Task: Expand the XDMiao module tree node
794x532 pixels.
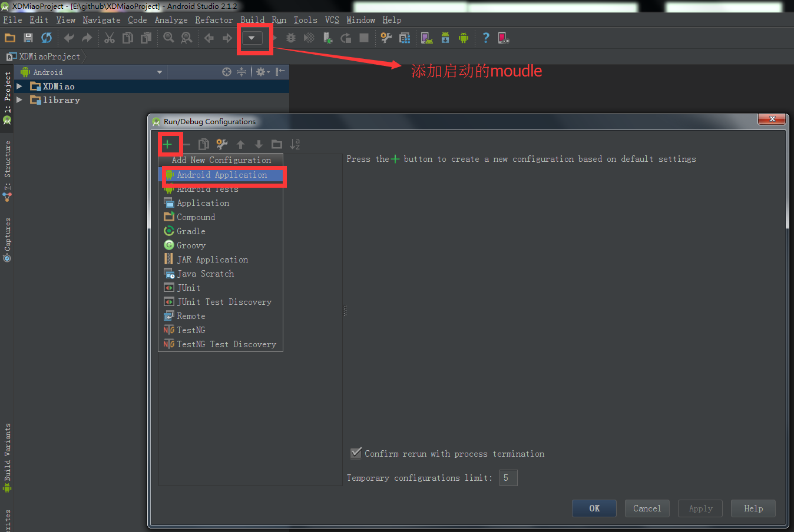Action: click(x=19, y=87)
